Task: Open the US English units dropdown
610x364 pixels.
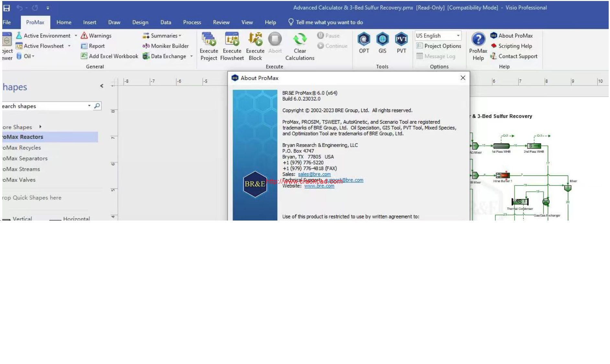Action: (x=458, y=36)
